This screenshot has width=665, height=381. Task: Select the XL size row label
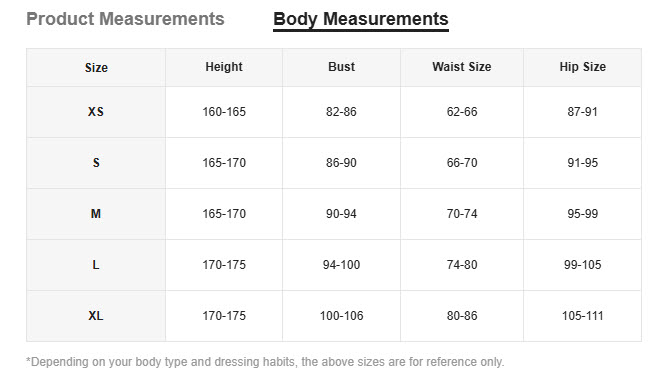[x=96, y=316]
